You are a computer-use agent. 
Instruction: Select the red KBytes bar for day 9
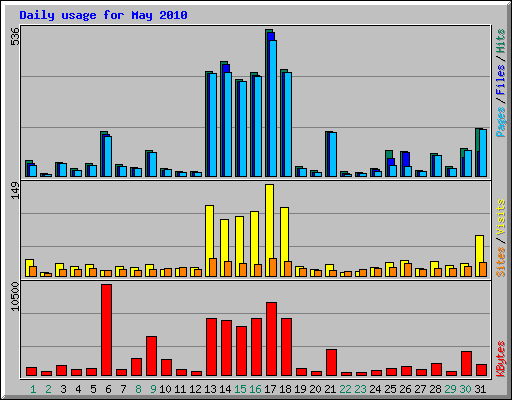coord(151,356)
